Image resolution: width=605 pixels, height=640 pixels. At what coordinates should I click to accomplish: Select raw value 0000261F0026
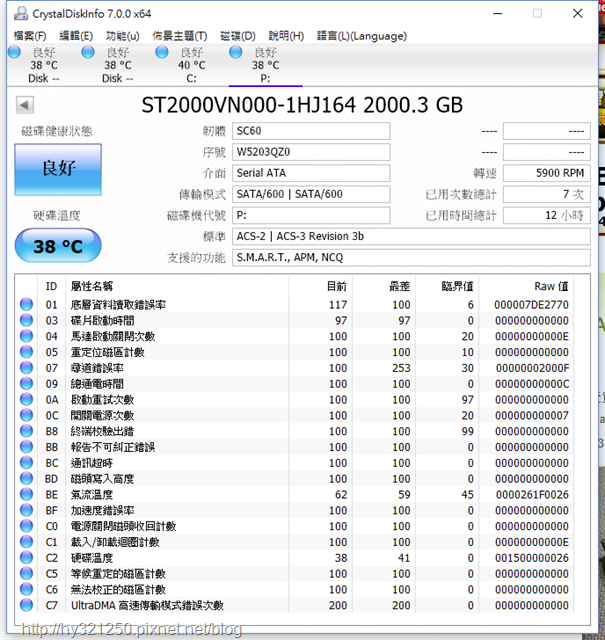point(532,495)
